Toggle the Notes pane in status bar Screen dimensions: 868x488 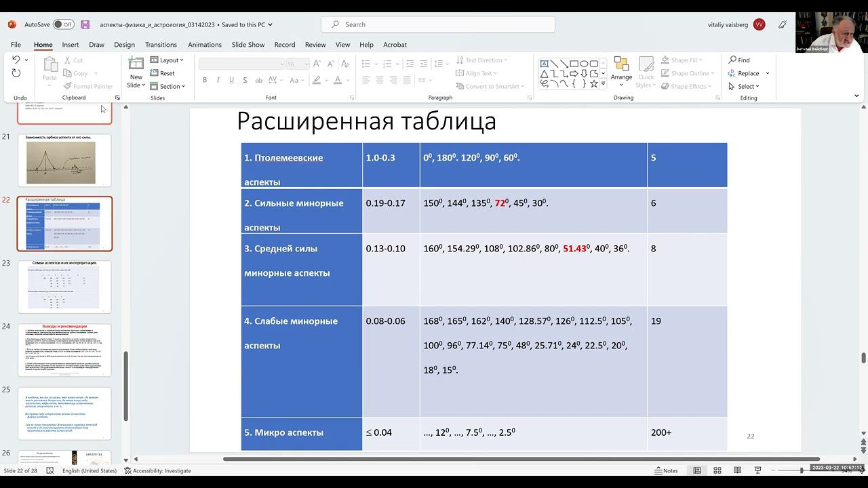[666, 470]
